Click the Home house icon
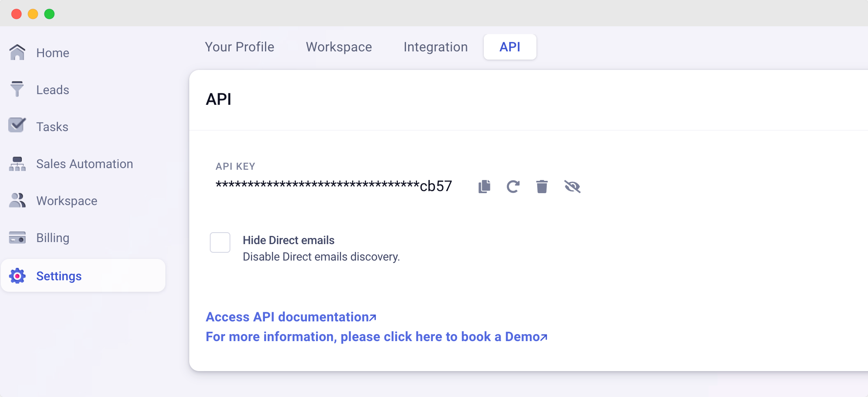Image resolution: width=868 pixels, height=397 pixels. pyautogui.click(x=17, y=53)
